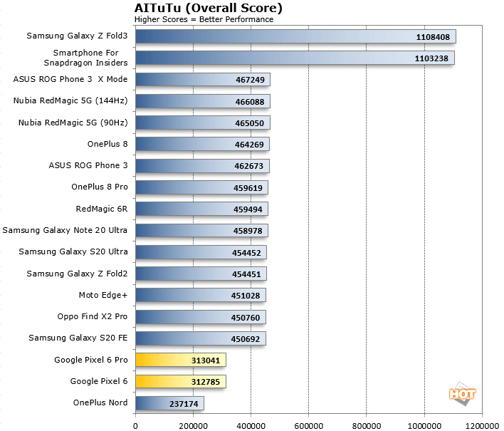Click the 1200000 axis tick label
This screenshot has height=431, width=504.
pos(482,426)
